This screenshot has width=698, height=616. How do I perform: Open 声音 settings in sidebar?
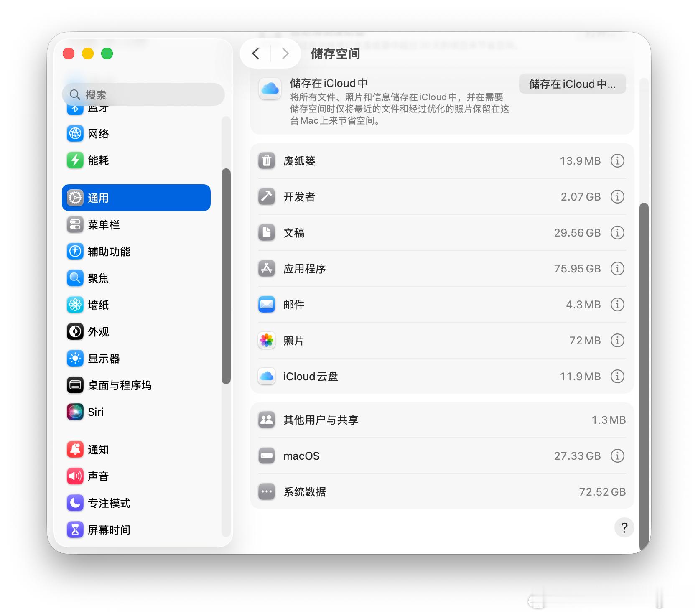pos(136,476)
